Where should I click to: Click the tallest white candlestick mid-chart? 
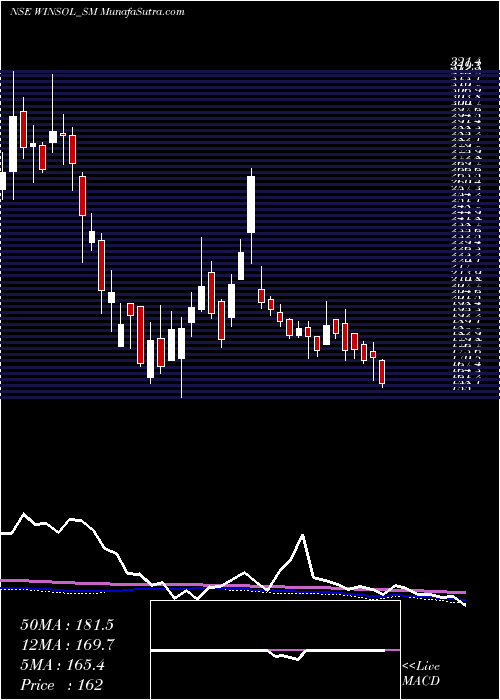coord(251,204)
